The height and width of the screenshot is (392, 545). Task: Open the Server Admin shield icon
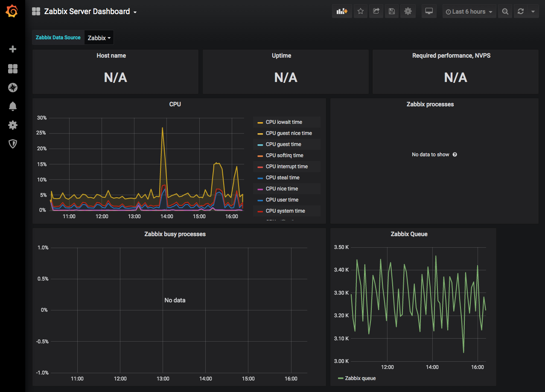13,144
